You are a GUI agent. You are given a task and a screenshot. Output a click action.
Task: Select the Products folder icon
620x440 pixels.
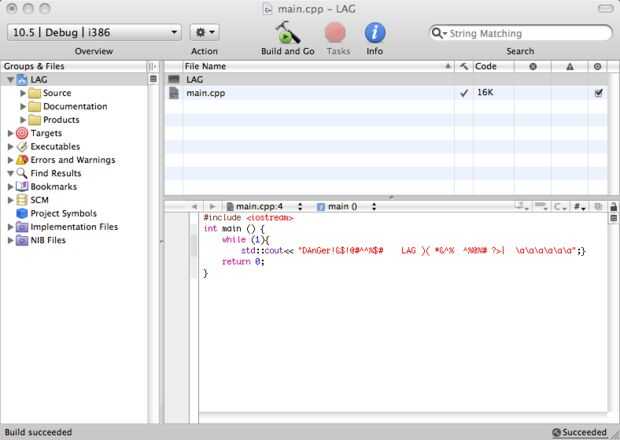click(35, 120)
